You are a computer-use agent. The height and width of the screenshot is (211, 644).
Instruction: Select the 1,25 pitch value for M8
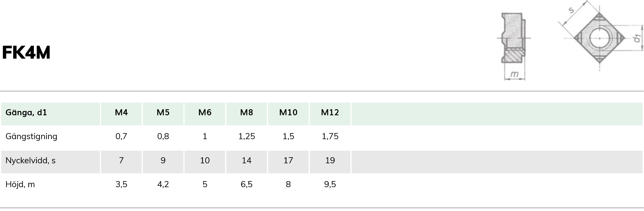[x=246, y=136]
